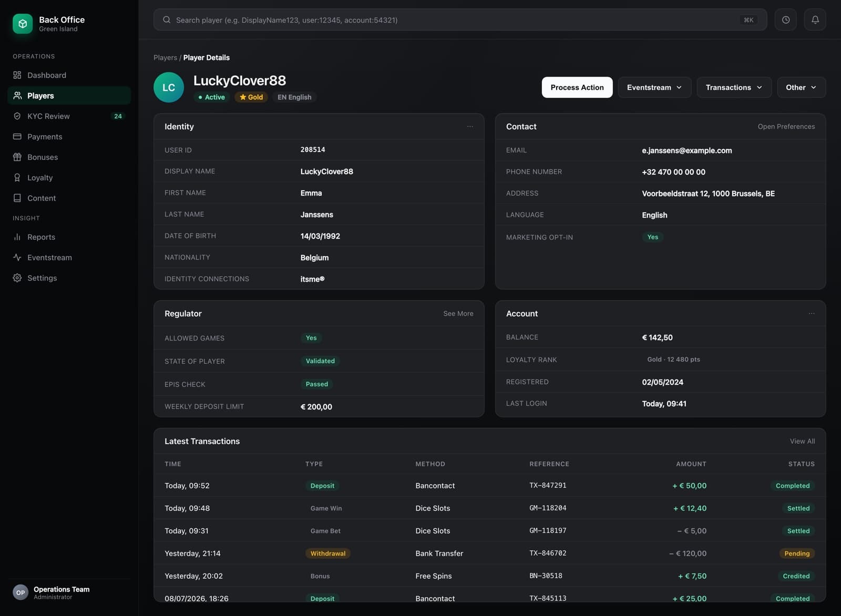Expand the Transactions dropdown button
The width and height of the screenshot is (841, 616).
point(734,87)
